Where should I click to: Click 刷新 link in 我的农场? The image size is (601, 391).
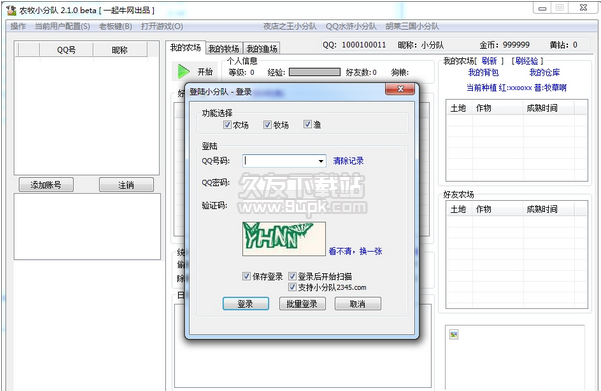point(489,61)
